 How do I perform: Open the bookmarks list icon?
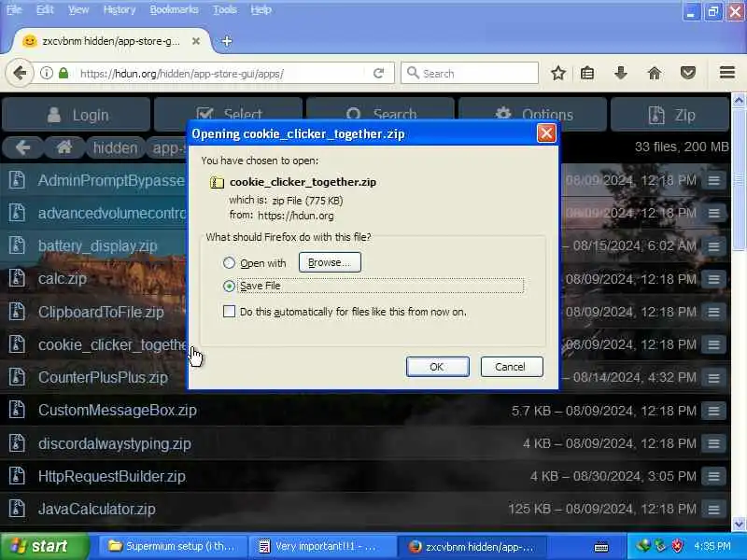[x=587, y=74]
